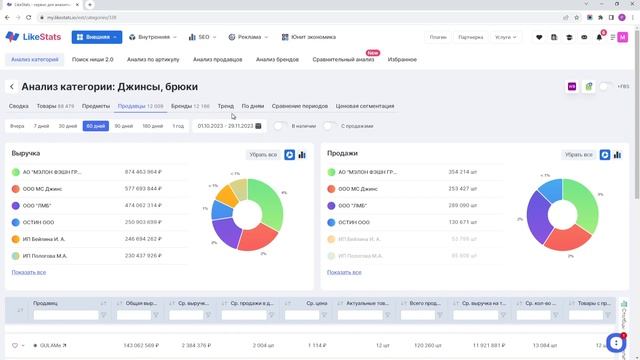
Task: Open the Реклама dropdown
Action: [x=248, y=37]
